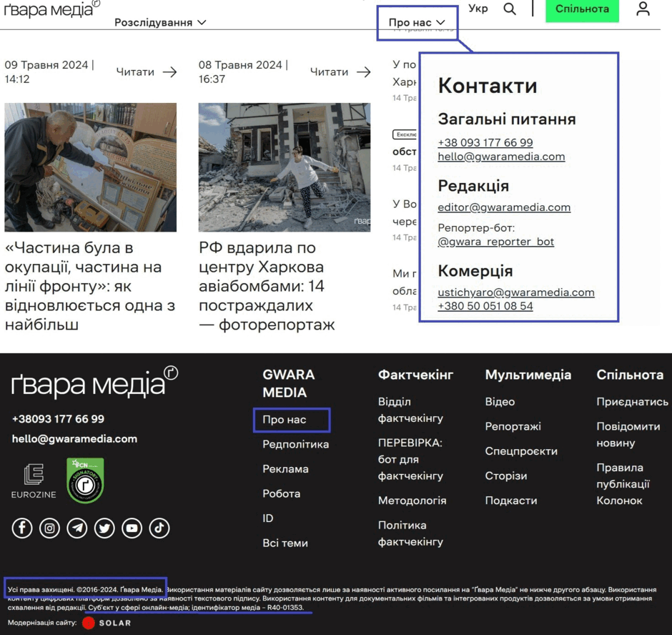672x635 pixels.
Task: Open the Kharkiv bombing photo report image
Action: pyautogui.click(x=284, y=167)
